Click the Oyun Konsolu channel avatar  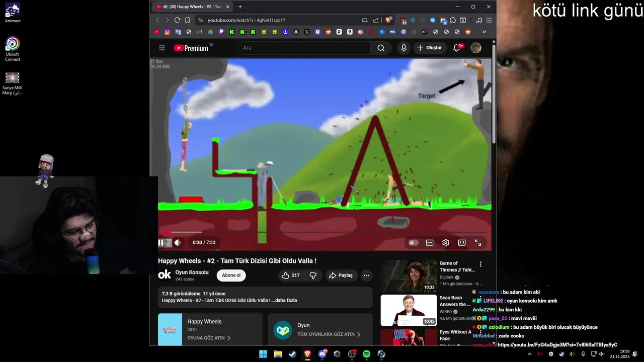coord(165,275)
